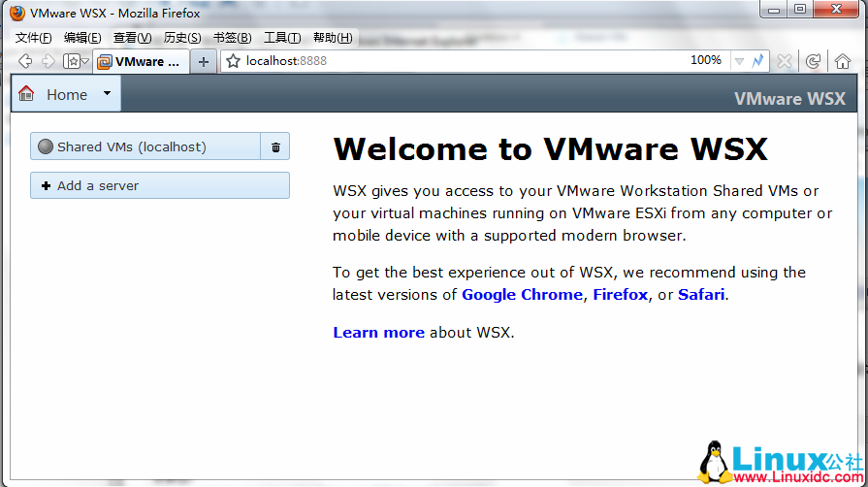
Task: Open the 文件(F) menu
Action: click(33, 38)
